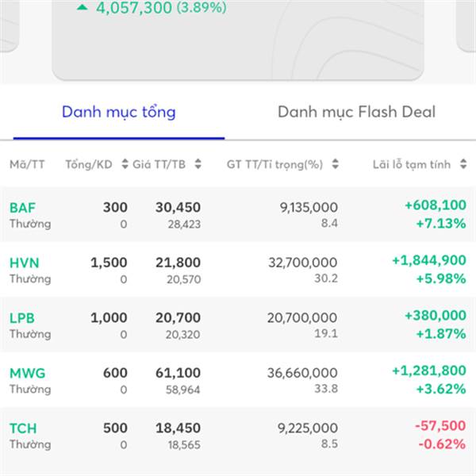Image resolution: width=476 pixels, height=476 pixels.
Task: Click sort arrows next to Tổng/KD
Action: (124, 164)
